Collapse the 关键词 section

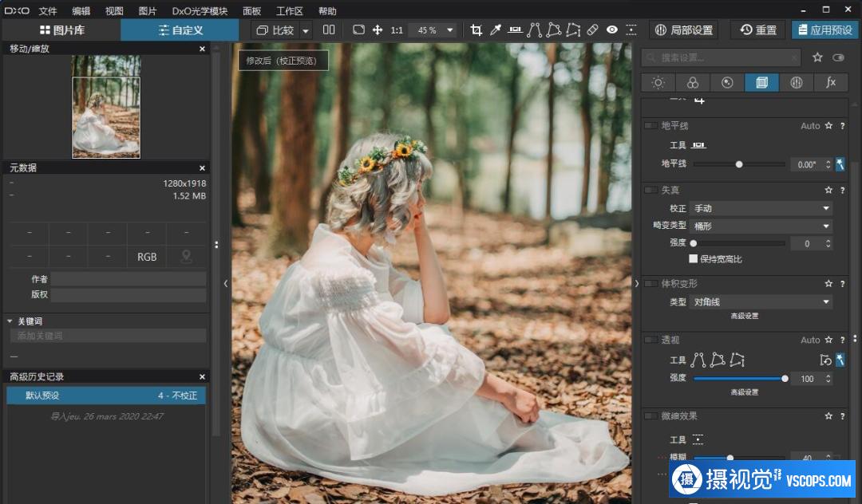[x=10, y=321]
